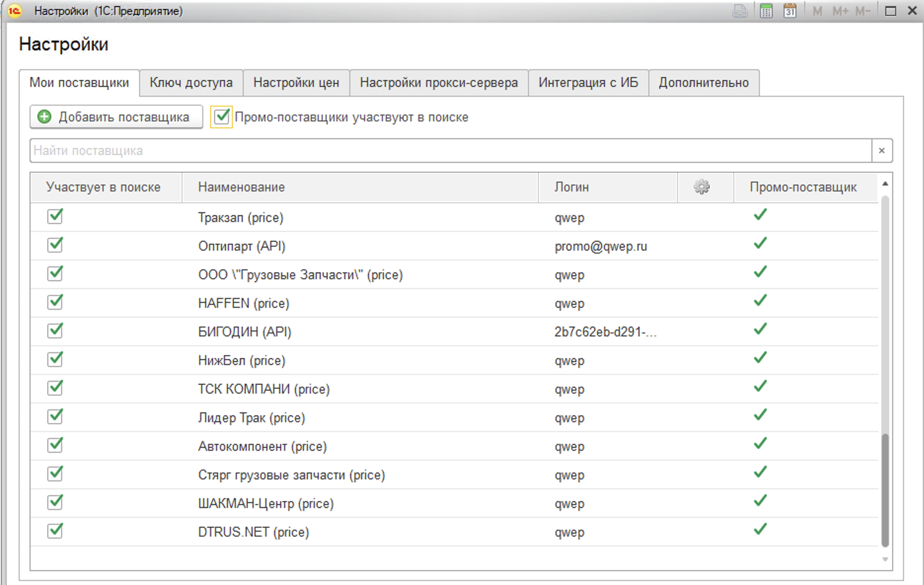Viewport: 924px width, 585px height.
Task: Open the 'Дополнительно' tab
Action: pos(704,82)
